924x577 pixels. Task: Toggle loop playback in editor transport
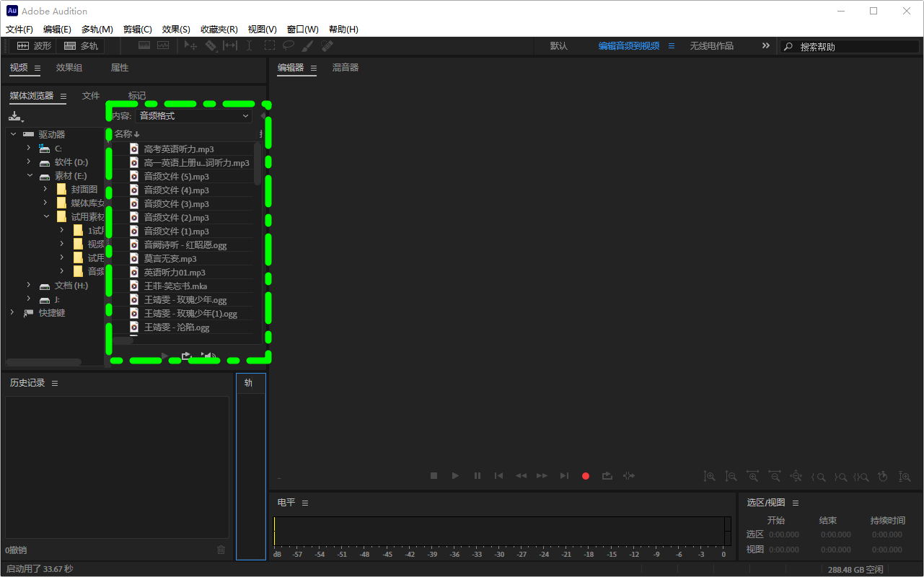click(x=607, y=476)
